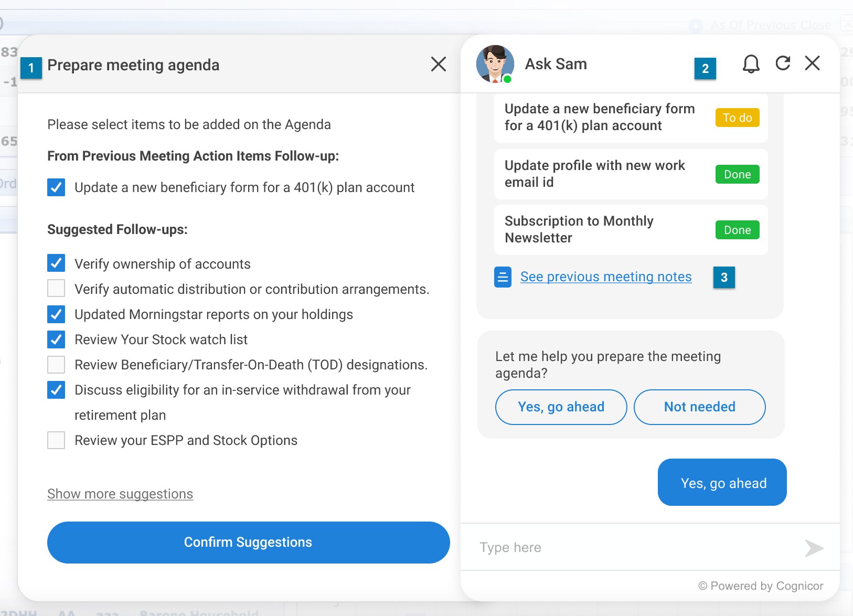Check Review Beneficiary/Transfer-On-Death designations
Screen dimensions: 853x616
point(56,364)
